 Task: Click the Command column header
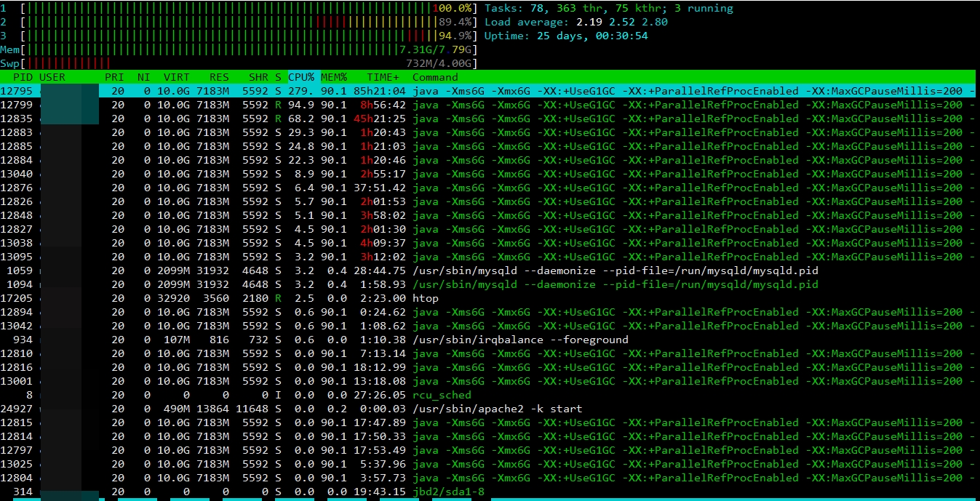pos(435,77)
